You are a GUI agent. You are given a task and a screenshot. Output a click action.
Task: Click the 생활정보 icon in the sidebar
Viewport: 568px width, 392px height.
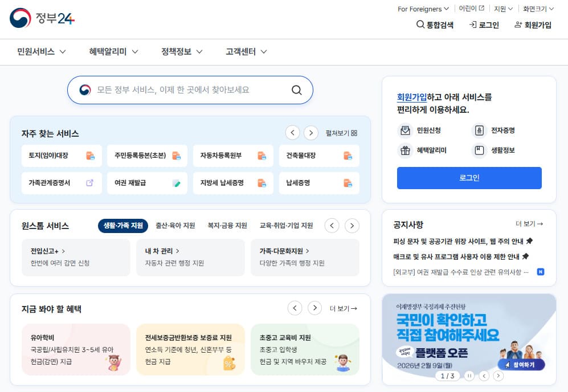(x=479, y=150)
